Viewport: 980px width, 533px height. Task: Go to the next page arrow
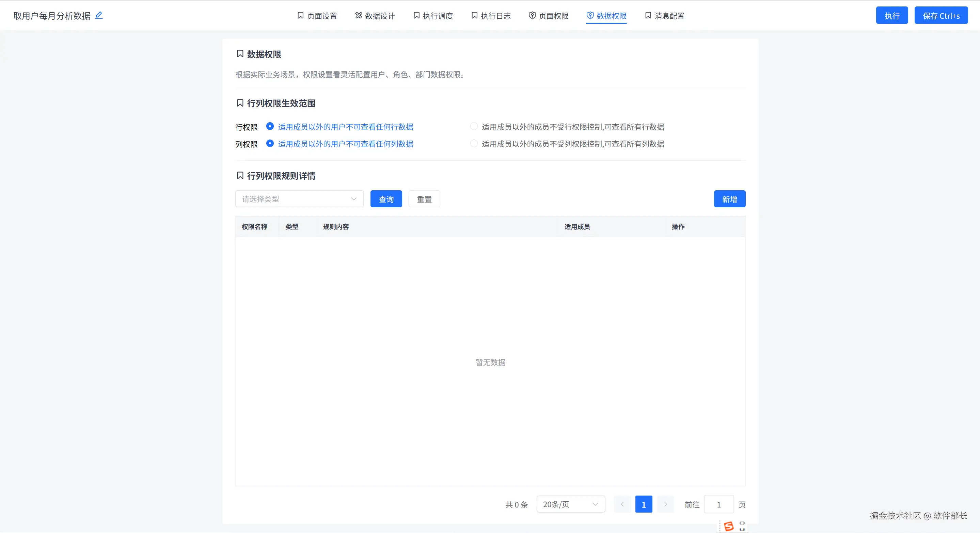665,504
